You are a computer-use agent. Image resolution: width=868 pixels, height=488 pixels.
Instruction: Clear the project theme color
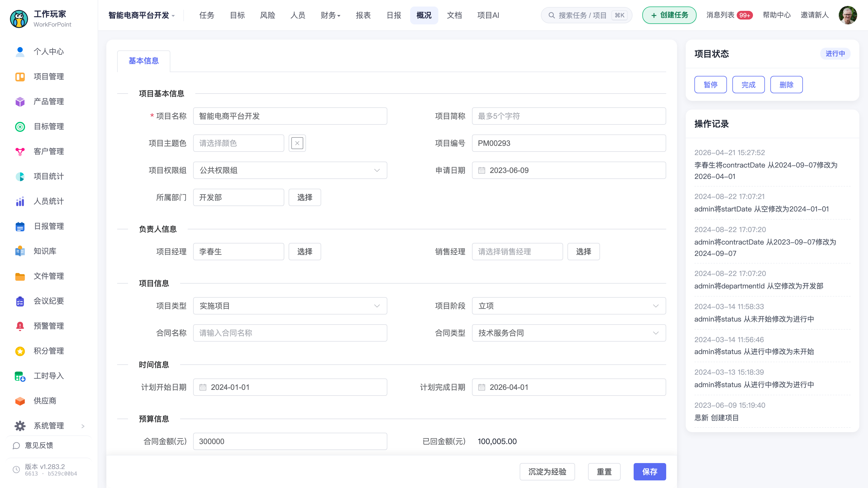click(297, 143)
